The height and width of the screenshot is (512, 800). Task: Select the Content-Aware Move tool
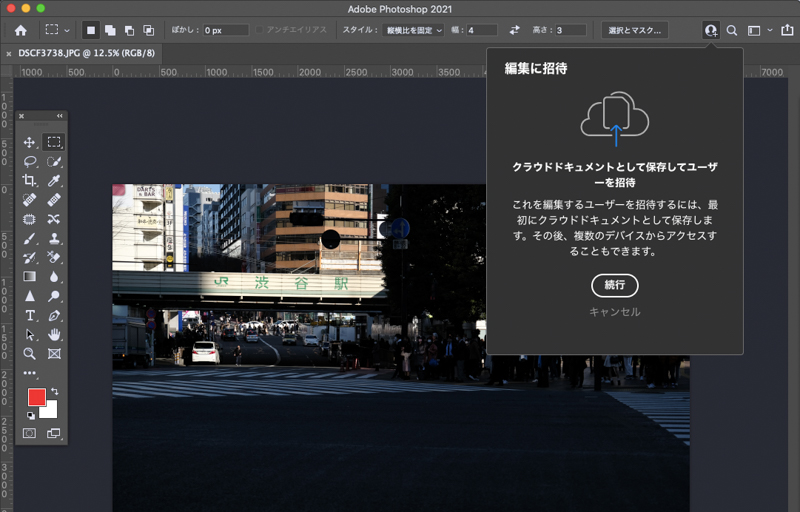click(x=54, y=219)
